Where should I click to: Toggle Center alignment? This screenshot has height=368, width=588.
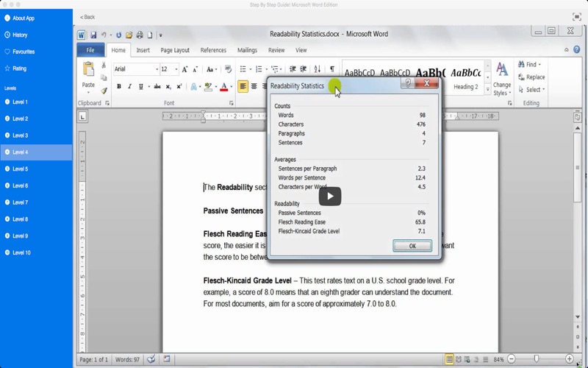tap(254, 86)
